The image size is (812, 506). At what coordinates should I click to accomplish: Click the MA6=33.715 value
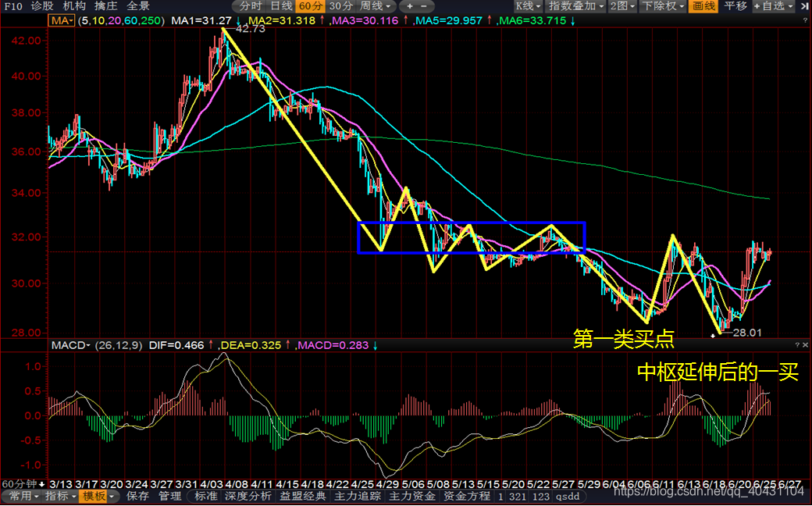(532, 21)
